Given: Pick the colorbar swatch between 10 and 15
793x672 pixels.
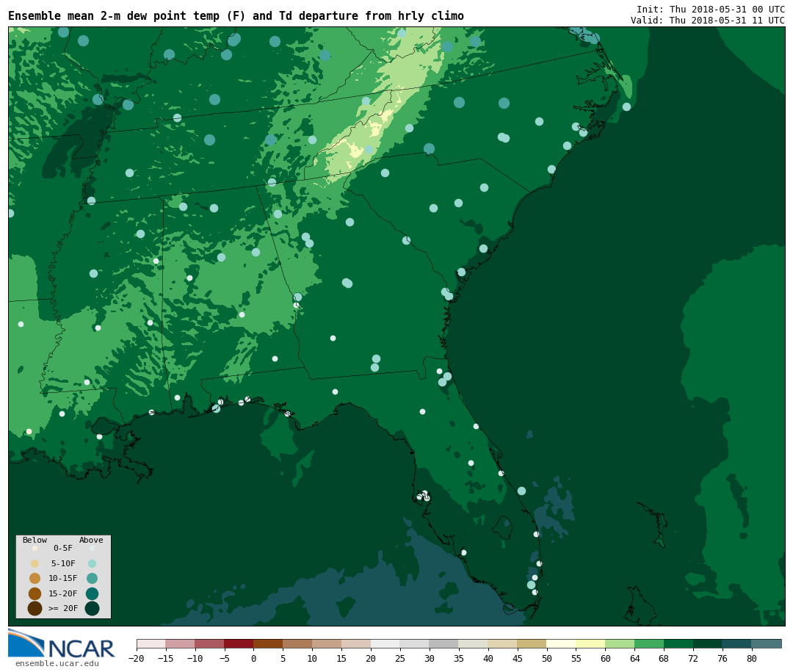Looking at the screenshot, I should tap(327, 643).
